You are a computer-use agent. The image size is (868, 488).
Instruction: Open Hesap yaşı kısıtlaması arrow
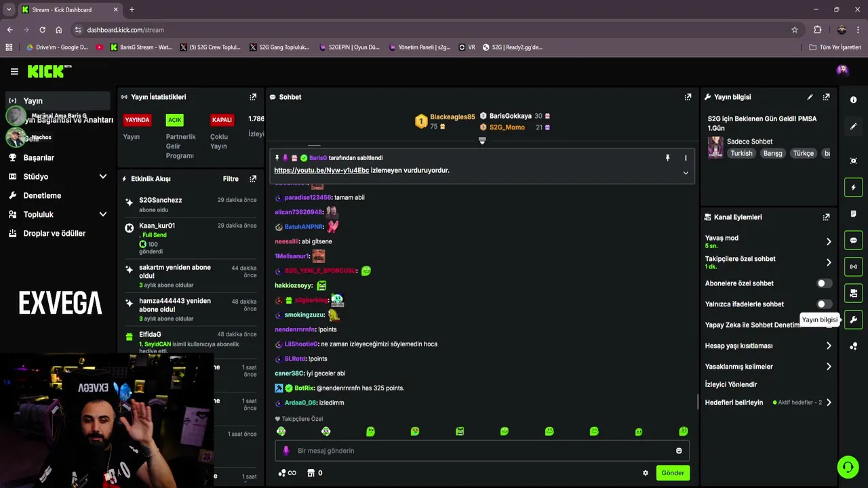point(829,346)
